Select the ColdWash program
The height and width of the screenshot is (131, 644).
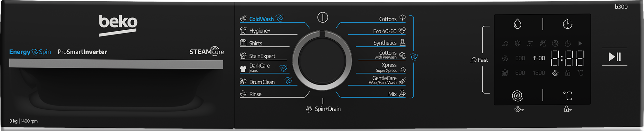coord(261,19)
